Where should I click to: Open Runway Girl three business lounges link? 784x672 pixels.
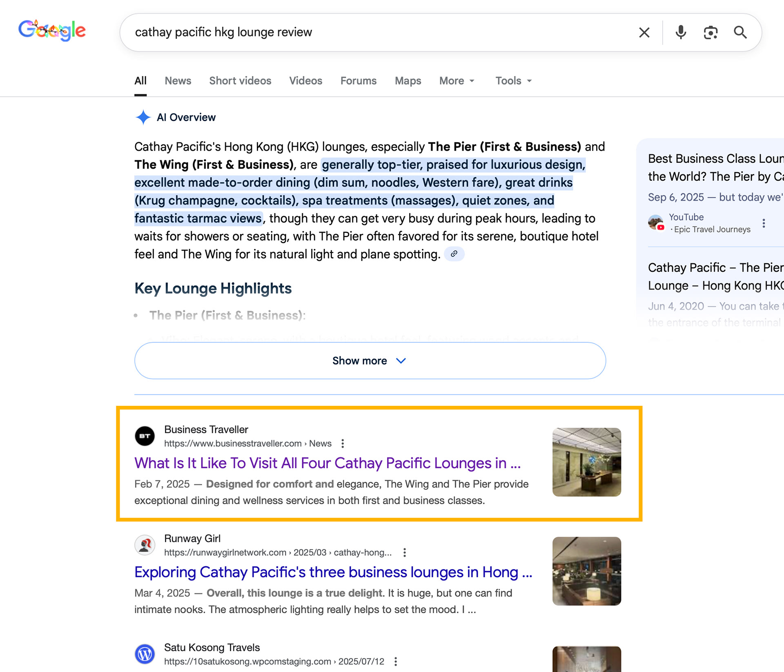(x=333, y=572)
